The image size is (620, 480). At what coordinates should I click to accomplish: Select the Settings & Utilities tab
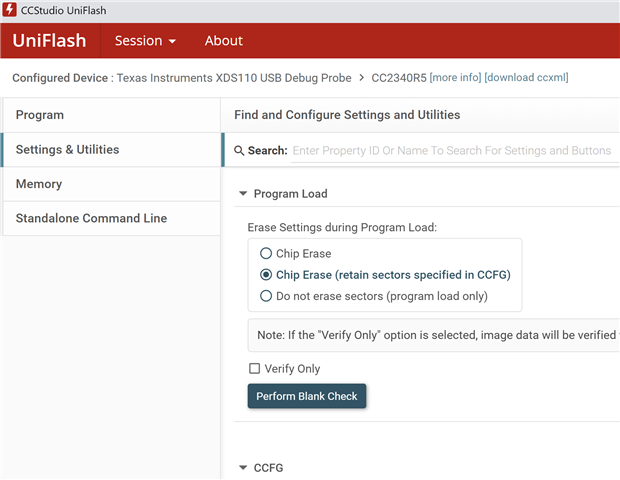112,149
